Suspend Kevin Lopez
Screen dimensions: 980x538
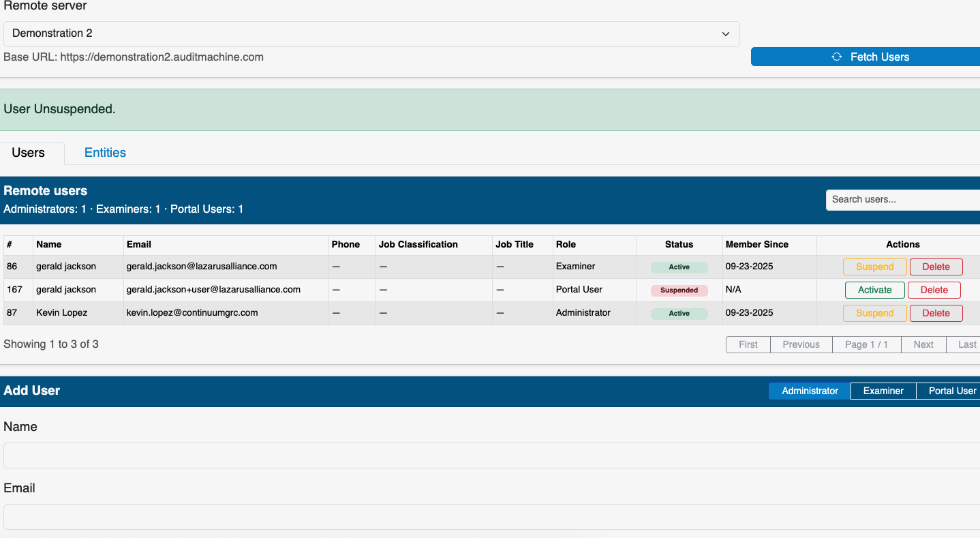874,313
